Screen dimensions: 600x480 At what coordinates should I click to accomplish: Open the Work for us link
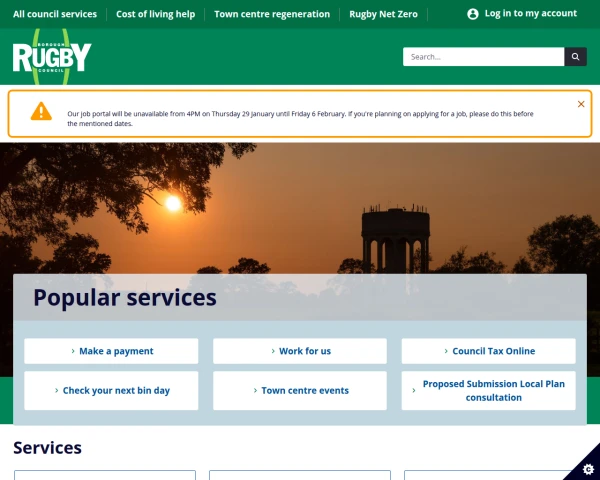[x=300, y=351]
